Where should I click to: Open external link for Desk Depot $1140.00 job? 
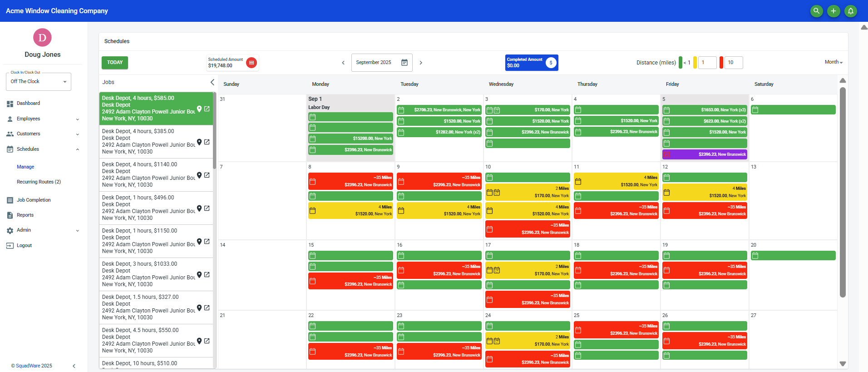(207, 175)
